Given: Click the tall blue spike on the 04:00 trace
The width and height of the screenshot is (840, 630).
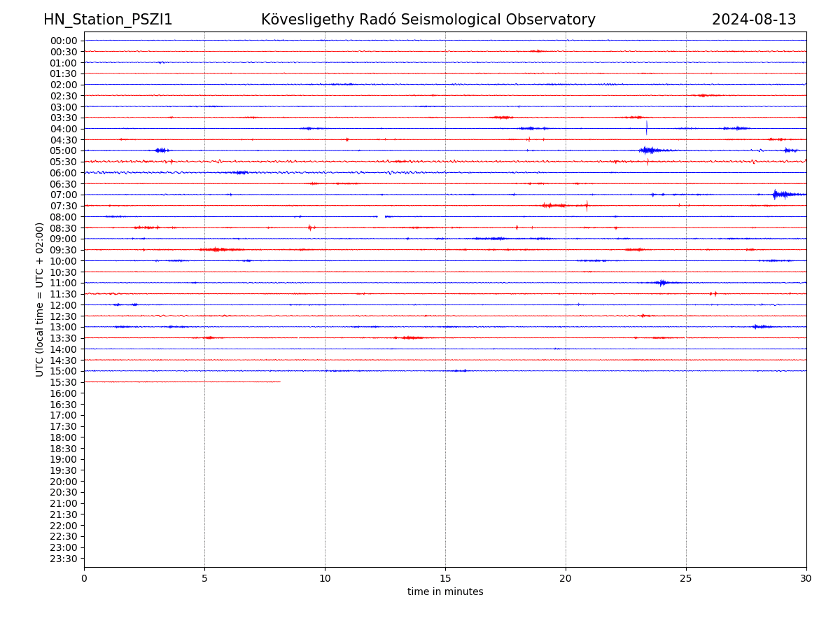Looking at the screenshot, I should point(646,128).
